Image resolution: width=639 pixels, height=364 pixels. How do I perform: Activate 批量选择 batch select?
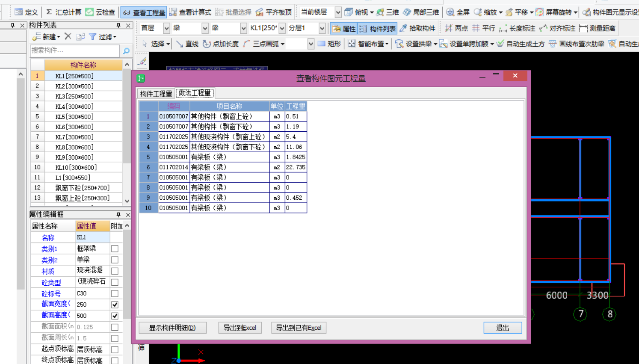pyautogui.click(x=233, y=12)
